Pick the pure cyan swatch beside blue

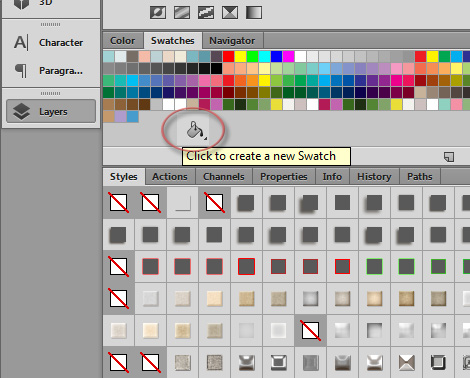pos(264,57)
